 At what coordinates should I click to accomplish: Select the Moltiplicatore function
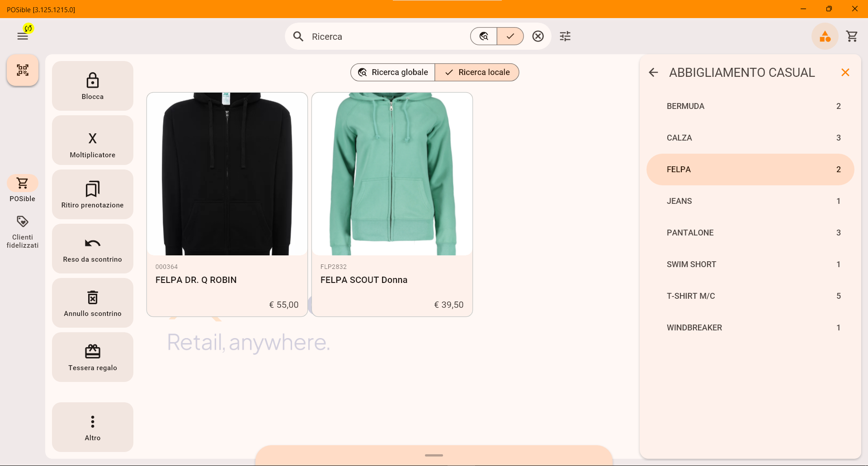point(93,140)
